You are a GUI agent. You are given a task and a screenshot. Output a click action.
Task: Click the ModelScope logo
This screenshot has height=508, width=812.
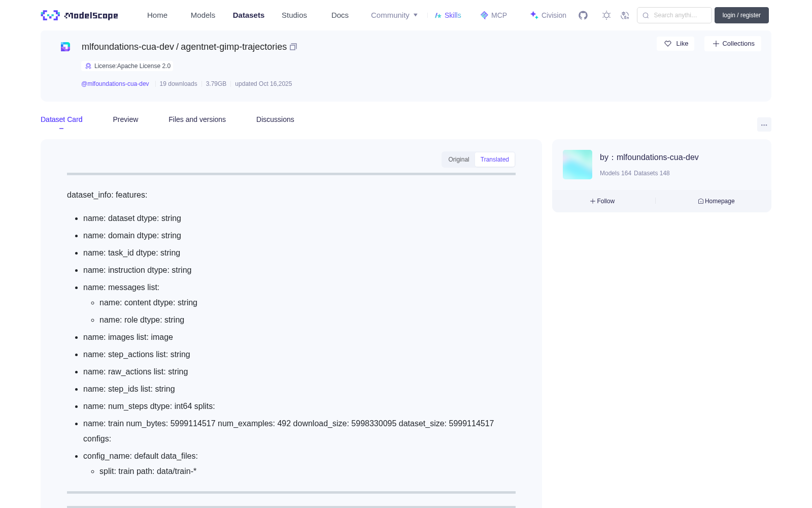coord(79,15)
